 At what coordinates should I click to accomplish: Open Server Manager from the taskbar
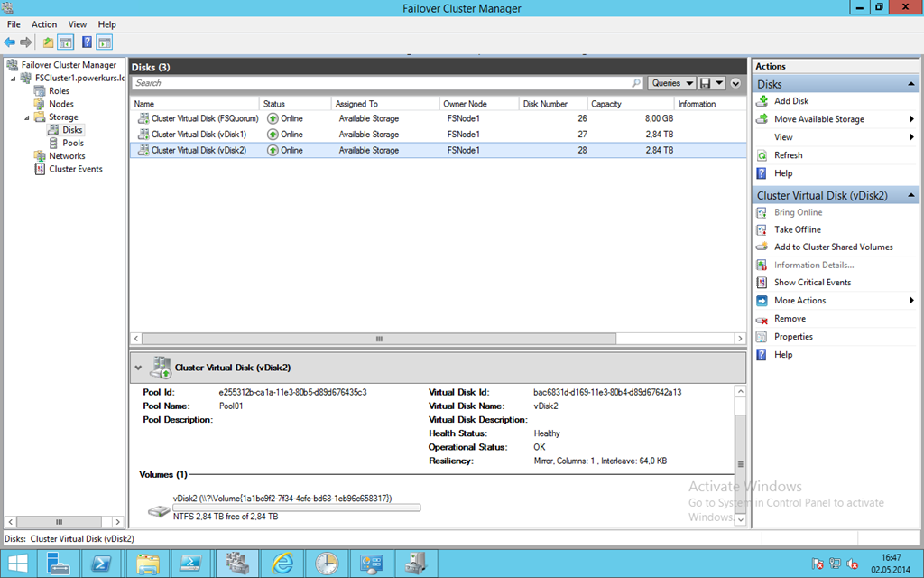pyautogui.click(x=59, y=564)
